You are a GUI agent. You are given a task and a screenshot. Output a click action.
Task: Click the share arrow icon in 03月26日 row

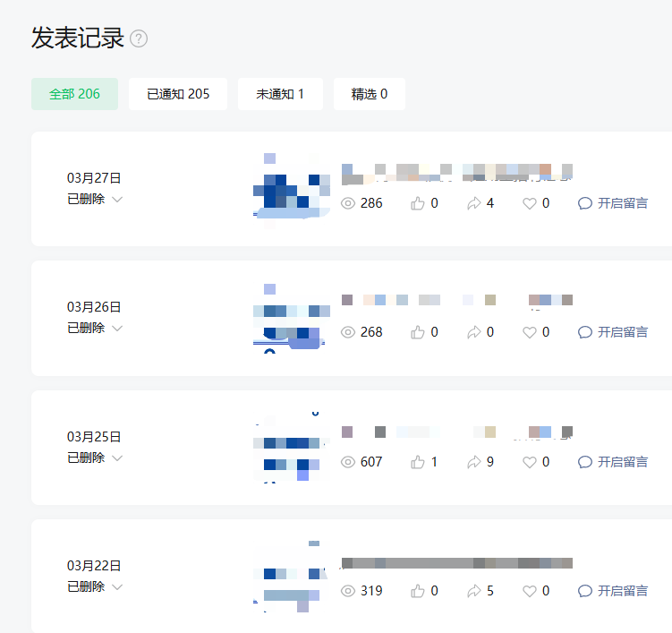click(474, 332)
